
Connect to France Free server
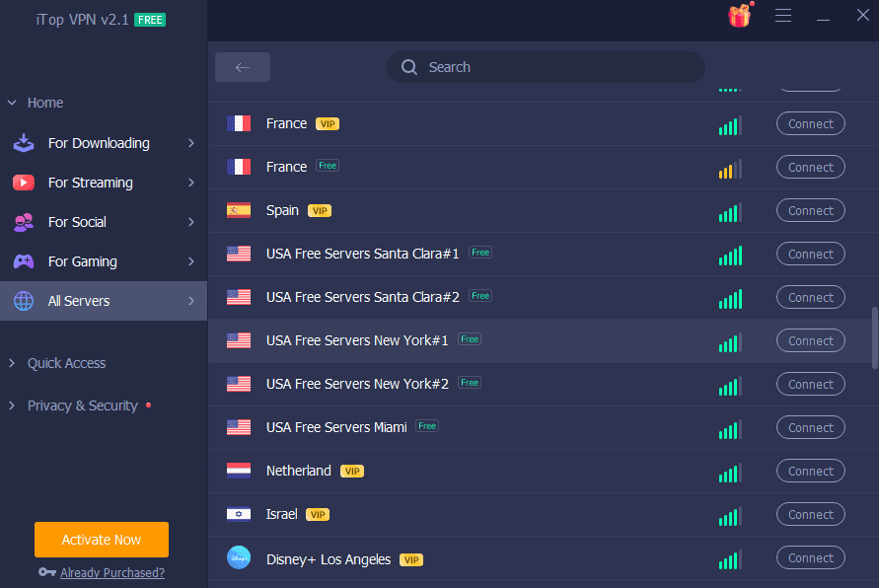pyautogui.click(x=811, y=167)
